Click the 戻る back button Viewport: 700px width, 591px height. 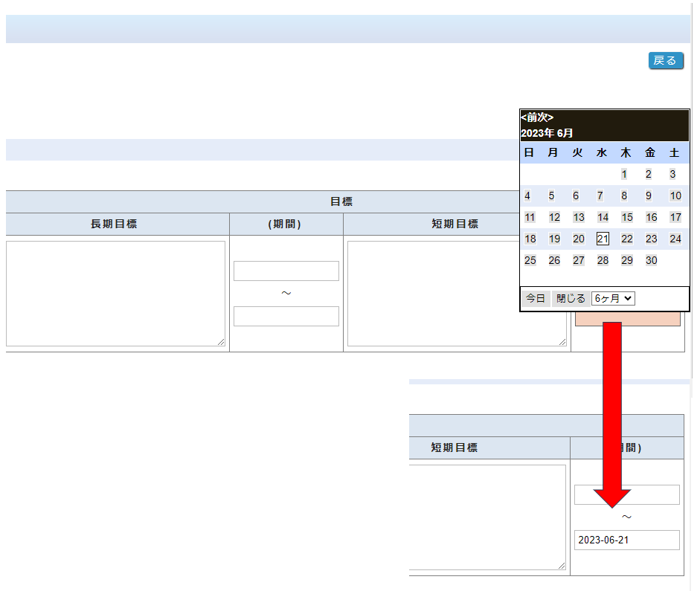[665, 60]
